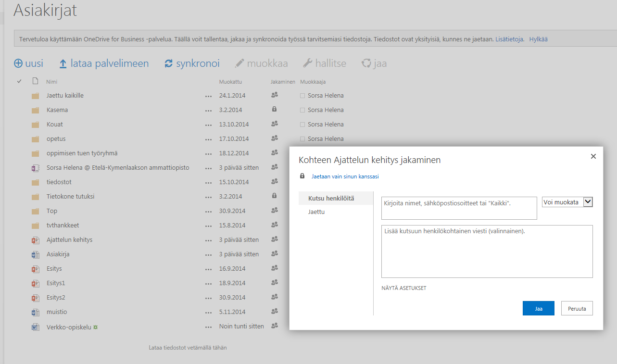617x364 pixels.
Task: Click sharing people icon for Jaettu kaikille
Action: tap(275, 95)
